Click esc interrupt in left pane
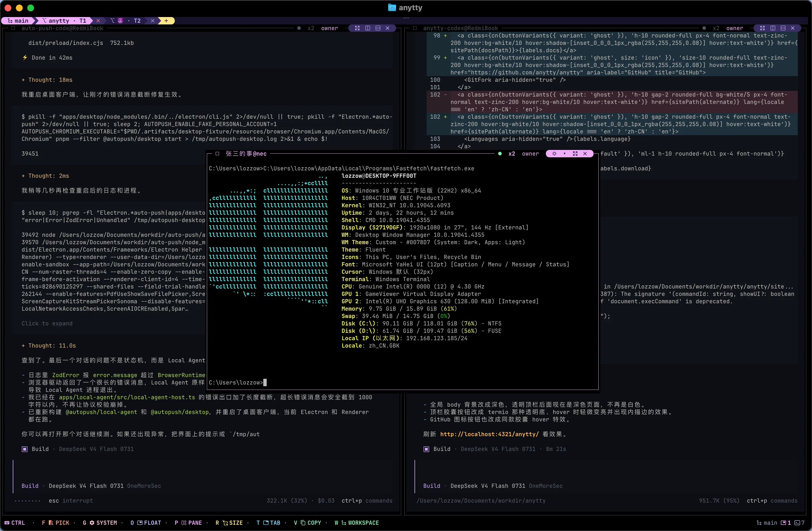 (71, 501)
